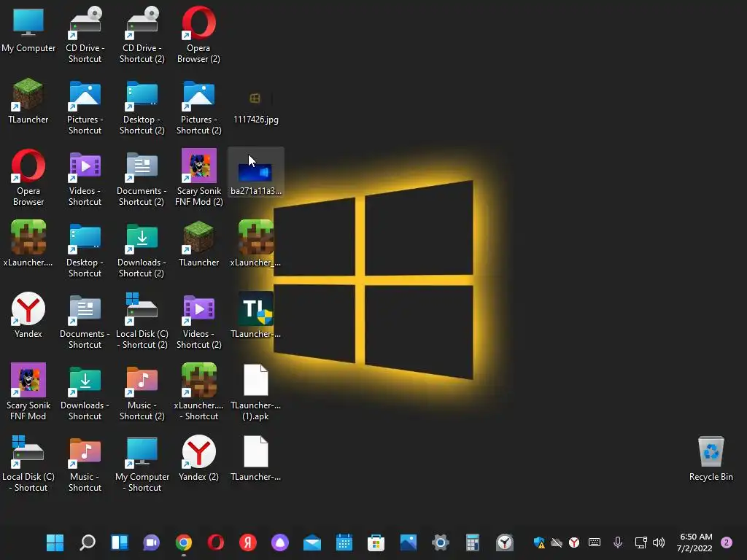Open network status in system tray
Viewport: 747px width, 560px height.
640,542
